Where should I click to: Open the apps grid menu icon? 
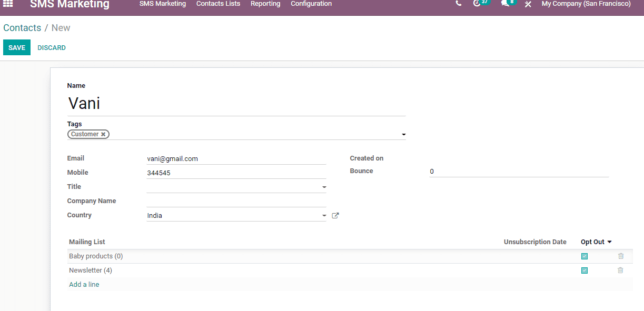tap(8, 4)
